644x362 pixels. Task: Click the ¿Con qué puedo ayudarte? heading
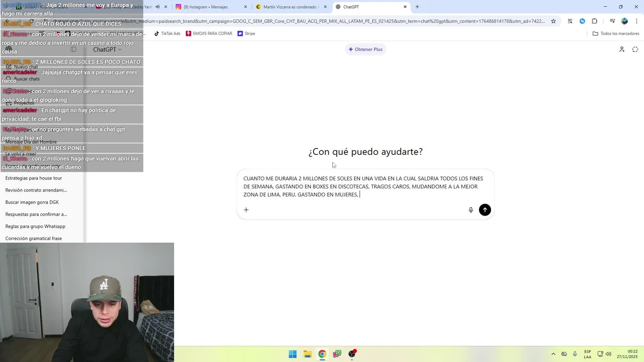click(x=365, y=151)
